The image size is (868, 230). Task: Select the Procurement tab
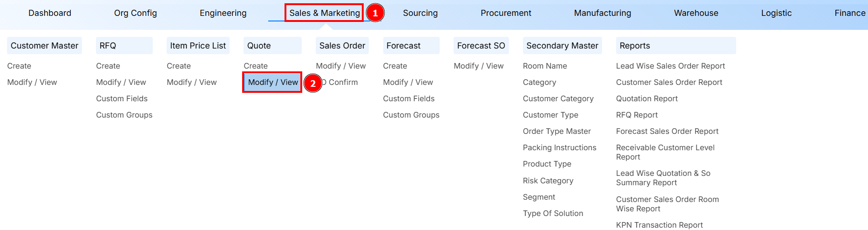[506, 13]
